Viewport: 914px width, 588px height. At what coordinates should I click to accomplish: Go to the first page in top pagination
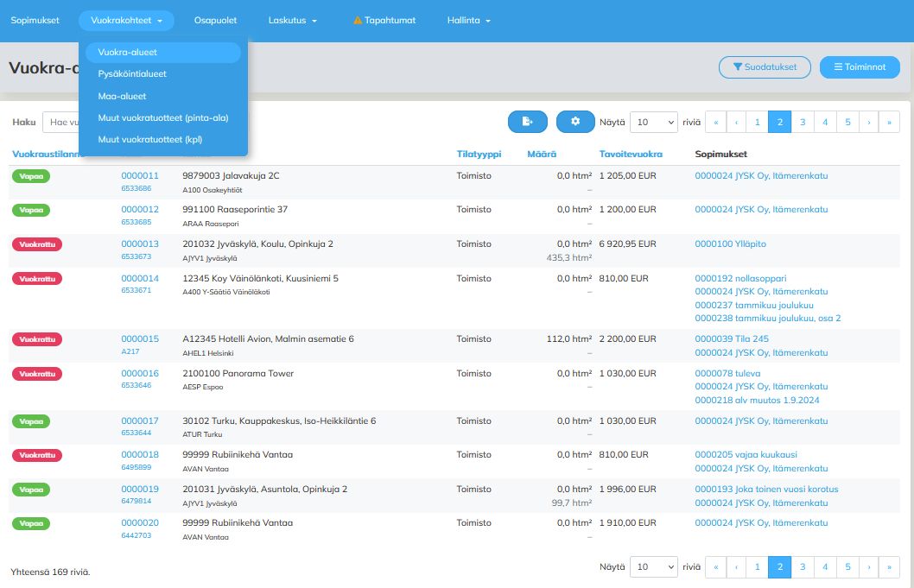pyautogui.click(x=716, y=122)
